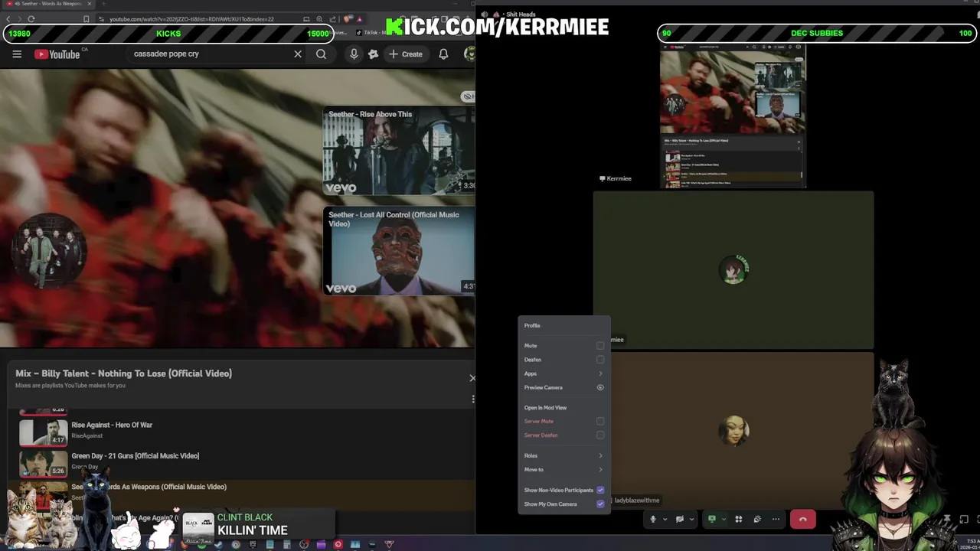
Task: Reload the YouTube page in browser
Action: pyautogui.click(x=31, y=18)
